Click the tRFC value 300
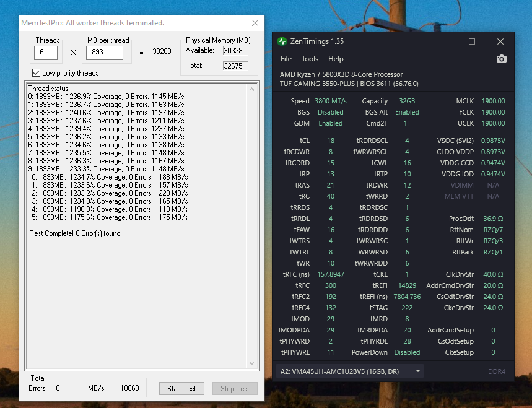 [x=331, y=285]
